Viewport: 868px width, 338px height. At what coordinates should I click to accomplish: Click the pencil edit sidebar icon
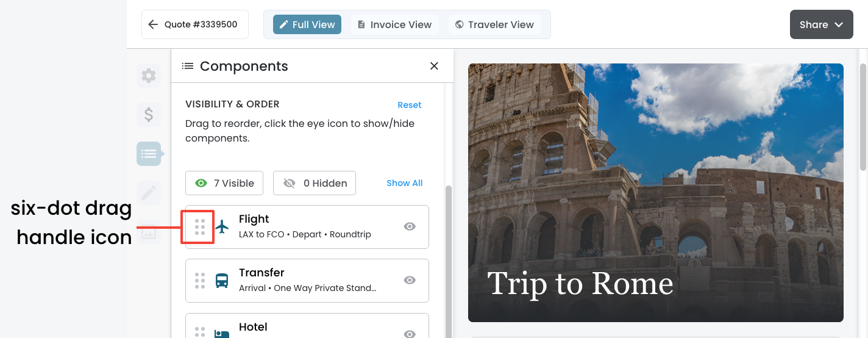[x=149, y=193]
